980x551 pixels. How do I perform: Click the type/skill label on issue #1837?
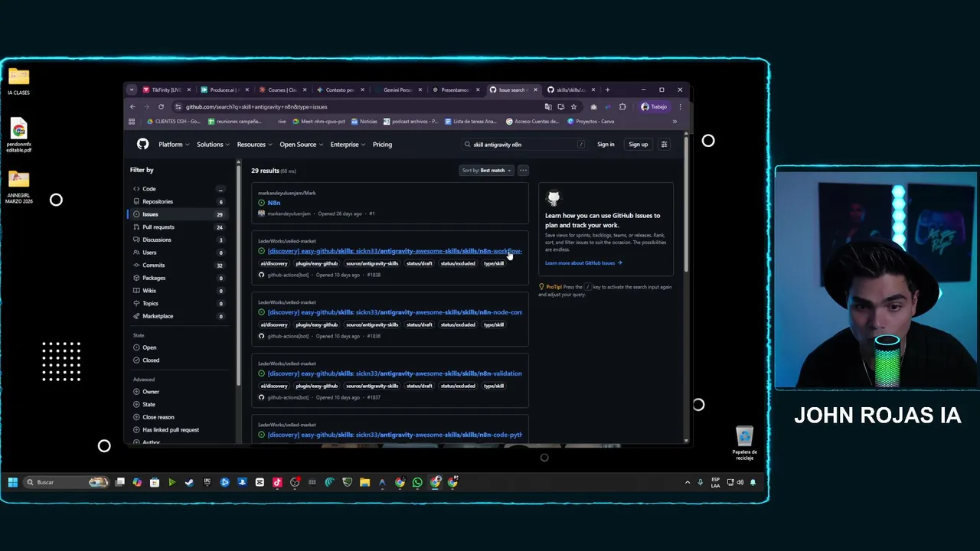coord(494,386)
